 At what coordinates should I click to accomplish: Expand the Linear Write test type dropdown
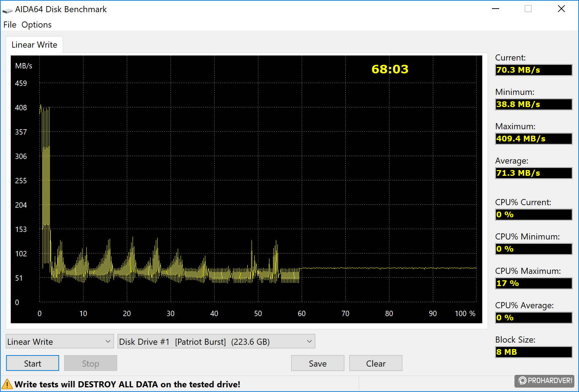point(60,342)
